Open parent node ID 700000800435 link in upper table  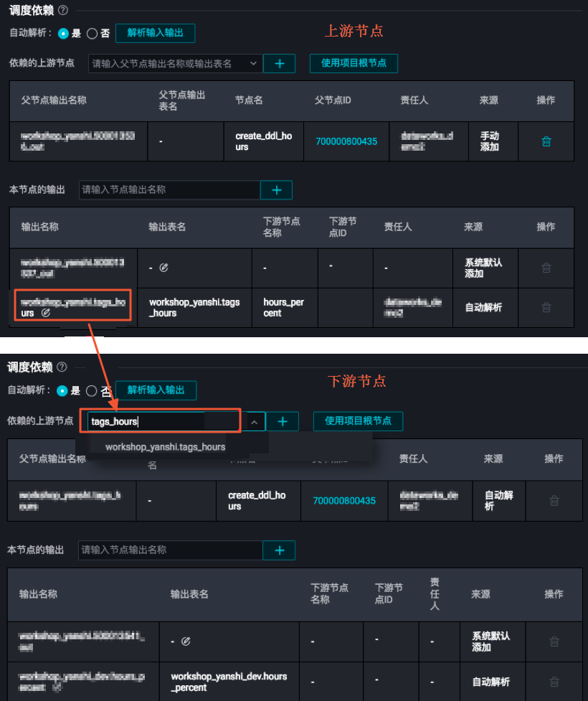tap(346, 141)
